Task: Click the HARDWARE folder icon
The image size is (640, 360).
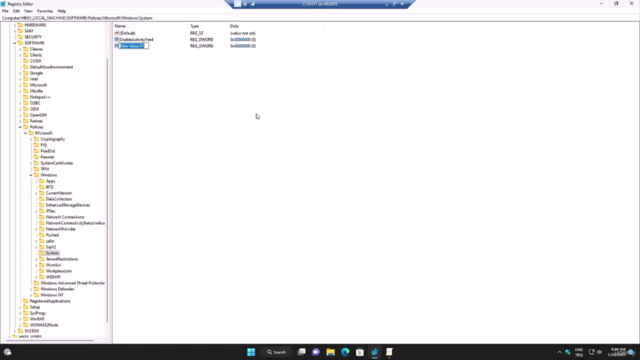Action: coord(20,25)
